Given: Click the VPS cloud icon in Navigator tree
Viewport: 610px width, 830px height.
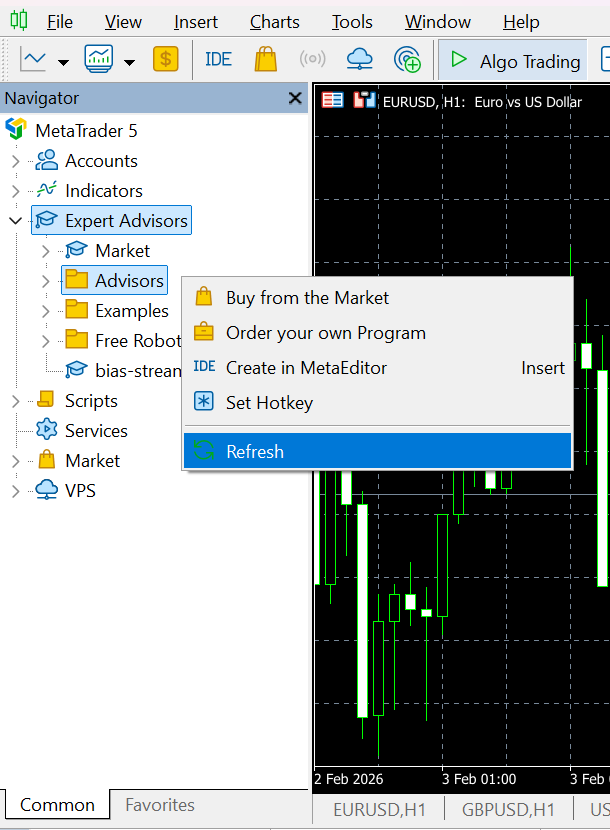Looking at the screenshot, I should tap(47, 490).
